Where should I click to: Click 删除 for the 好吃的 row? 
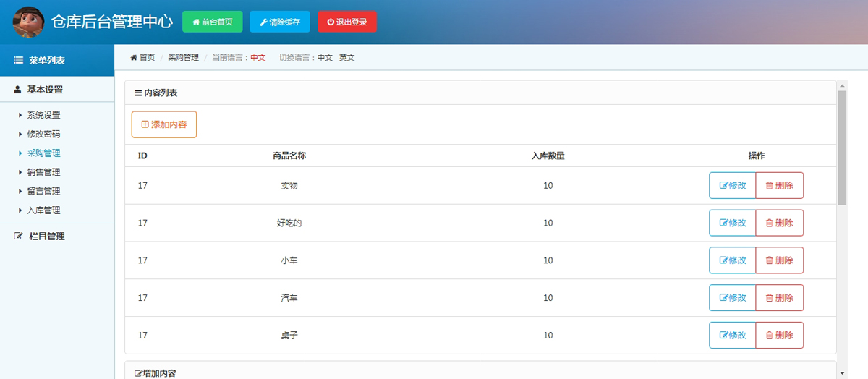coord(780,223)
